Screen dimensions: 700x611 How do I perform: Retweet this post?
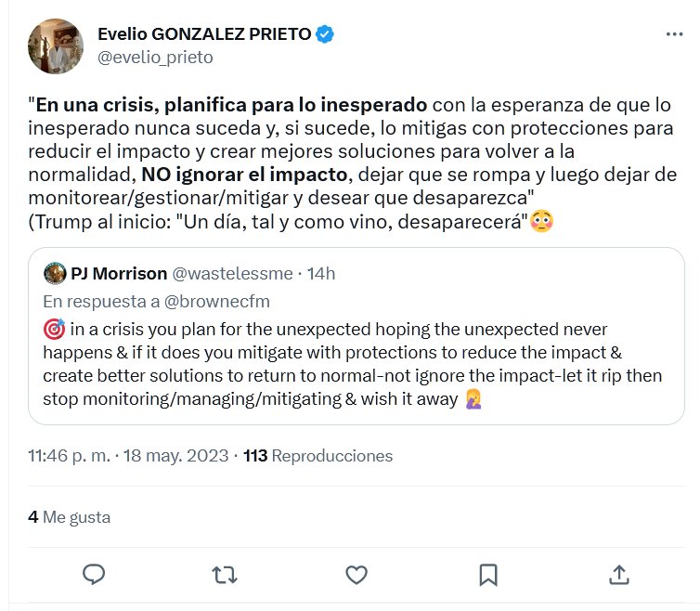coord(225,575)
